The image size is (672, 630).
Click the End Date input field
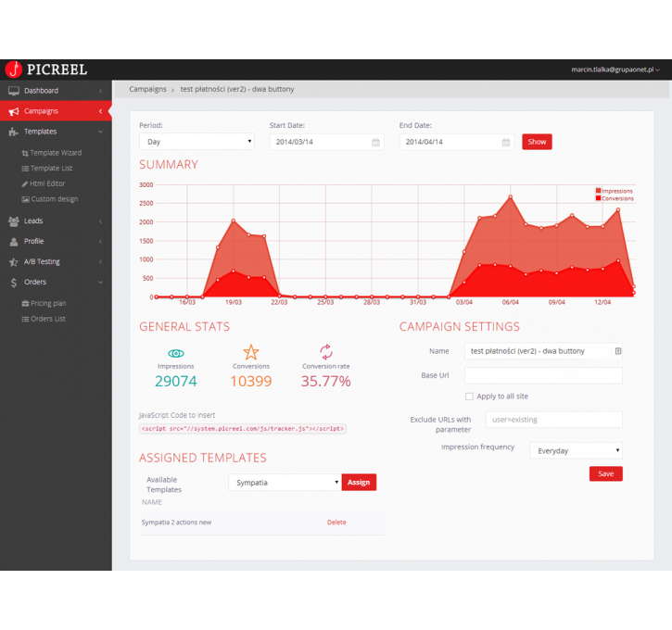457,142
